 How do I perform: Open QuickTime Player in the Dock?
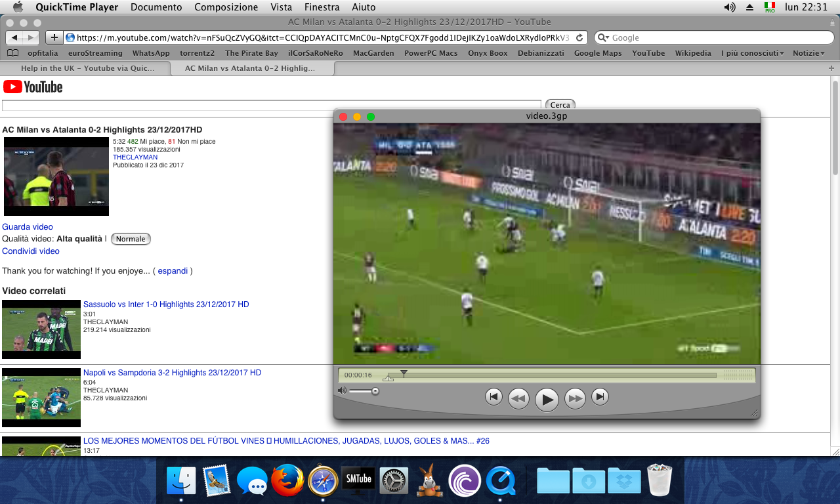501,480
